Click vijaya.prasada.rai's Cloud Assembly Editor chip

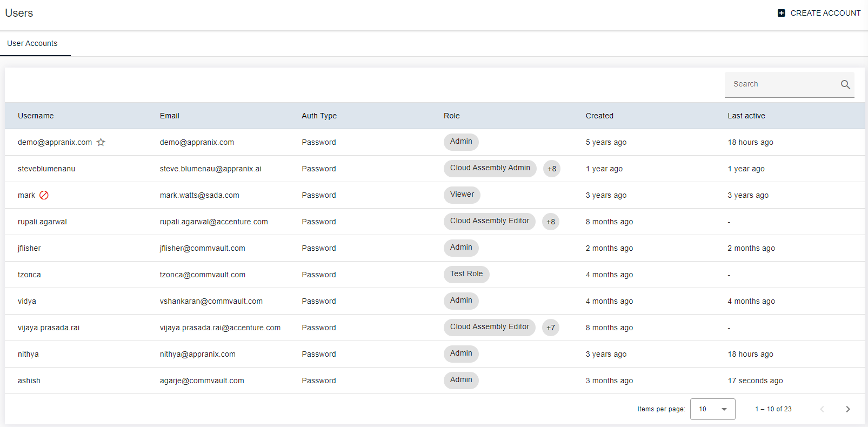[x=490, y=327]
